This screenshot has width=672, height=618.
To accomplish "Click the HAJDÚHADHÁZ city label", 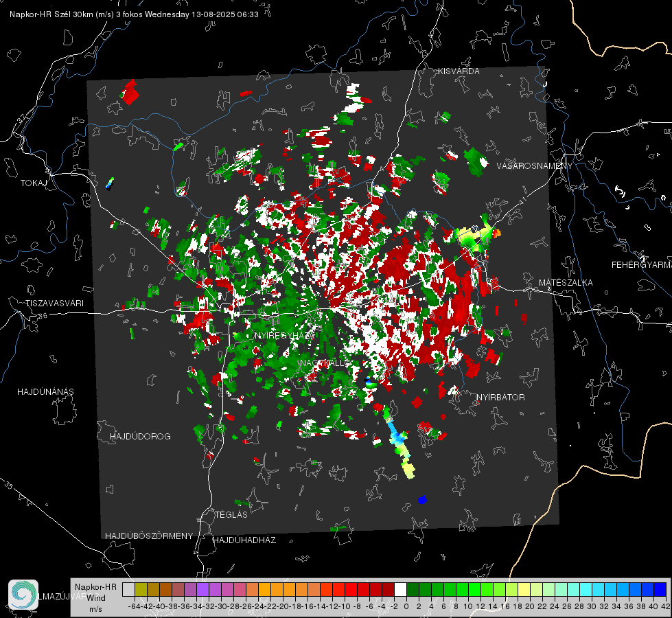I will [x=244, y=540].
